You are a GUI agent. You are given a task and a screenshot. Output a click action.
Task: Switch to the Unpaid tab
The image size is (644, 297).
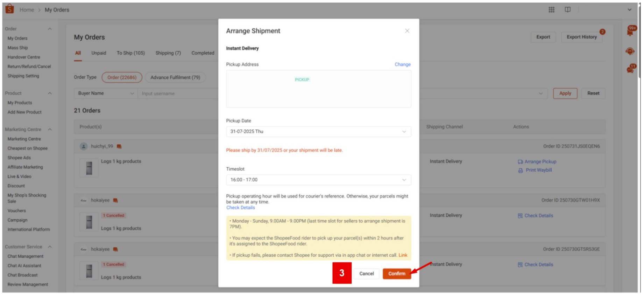(99, 53)
